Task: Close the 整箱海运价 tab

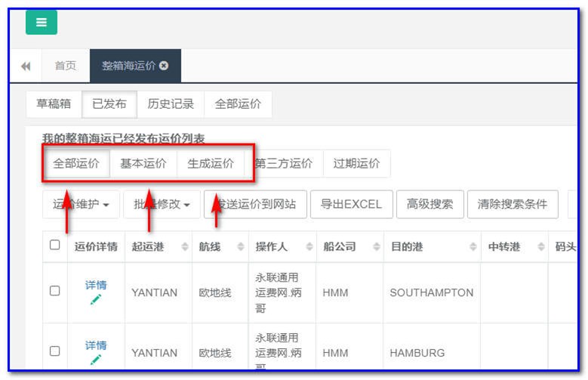Action: [x=164, y=66]
